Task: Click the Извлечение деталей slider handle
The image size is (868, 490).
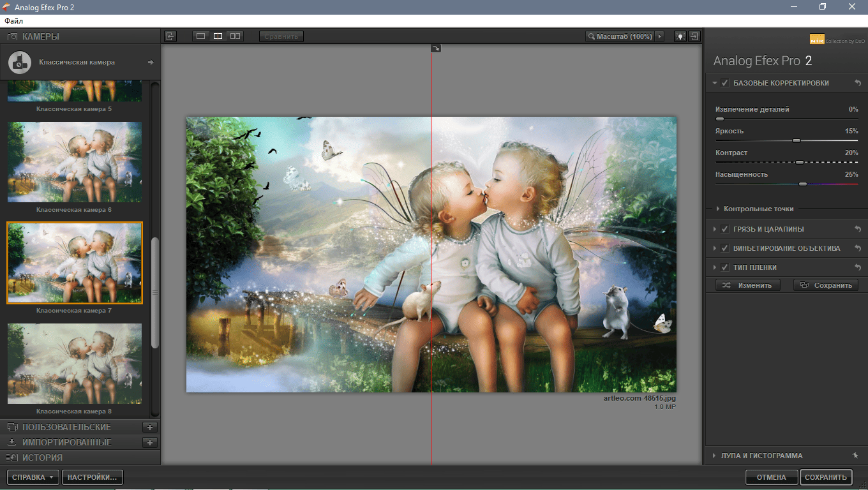Action: click(720, 119)
